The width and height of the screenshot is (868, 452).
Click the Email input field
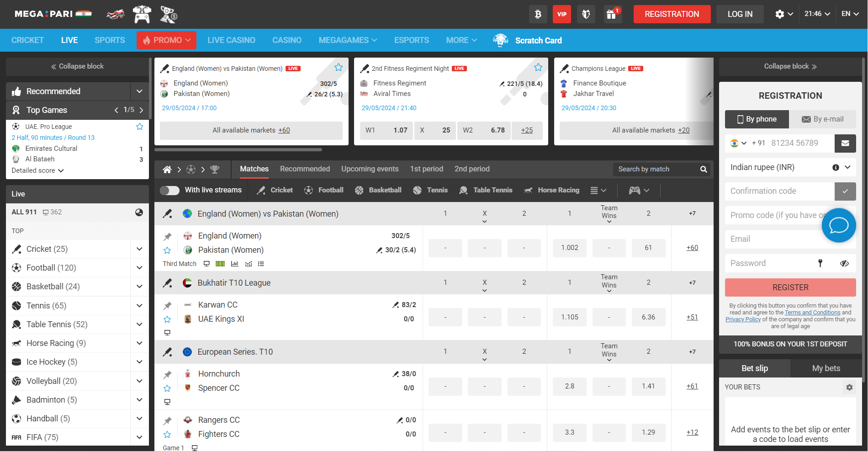click(790, 239)
